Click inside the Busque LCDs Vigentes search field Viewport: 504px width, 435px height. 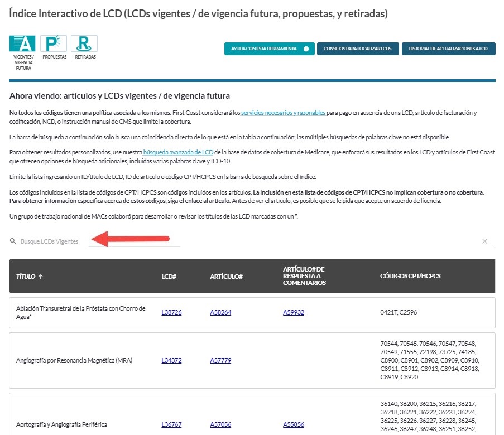[x=112, y=241]
